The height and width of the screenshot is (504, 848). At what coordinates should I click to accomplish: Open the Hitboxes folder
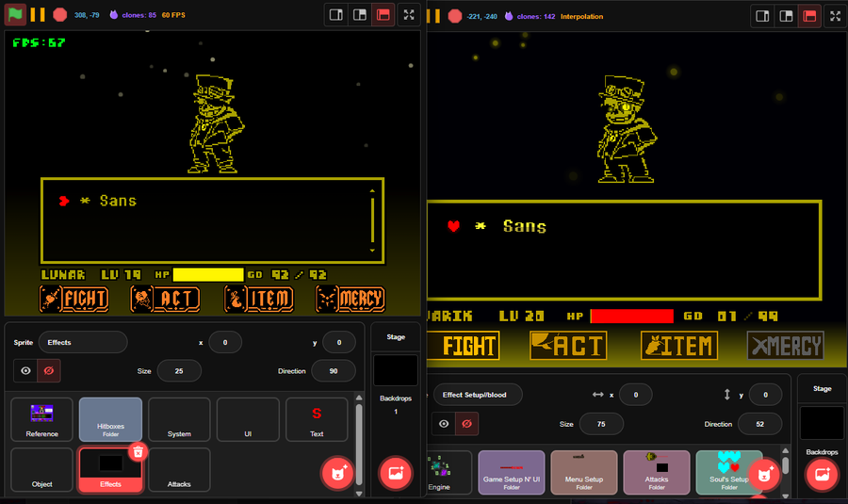click(x=110, y=419)
